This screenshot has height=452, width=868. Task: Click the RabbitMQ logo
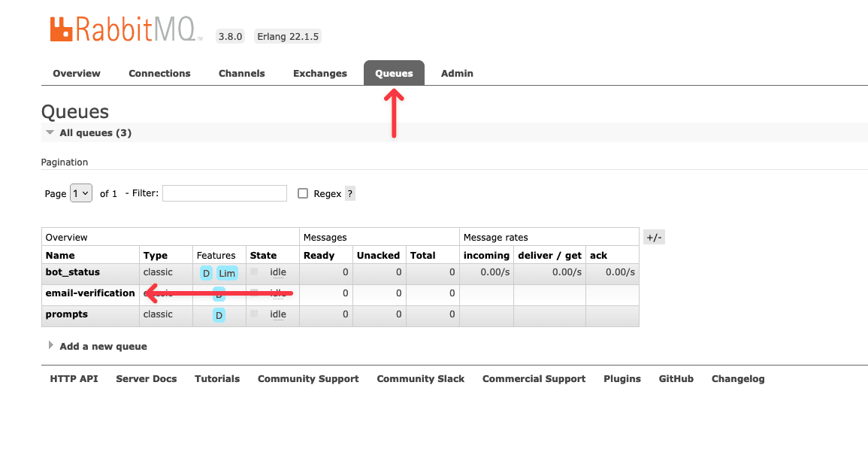coord(126,29)
